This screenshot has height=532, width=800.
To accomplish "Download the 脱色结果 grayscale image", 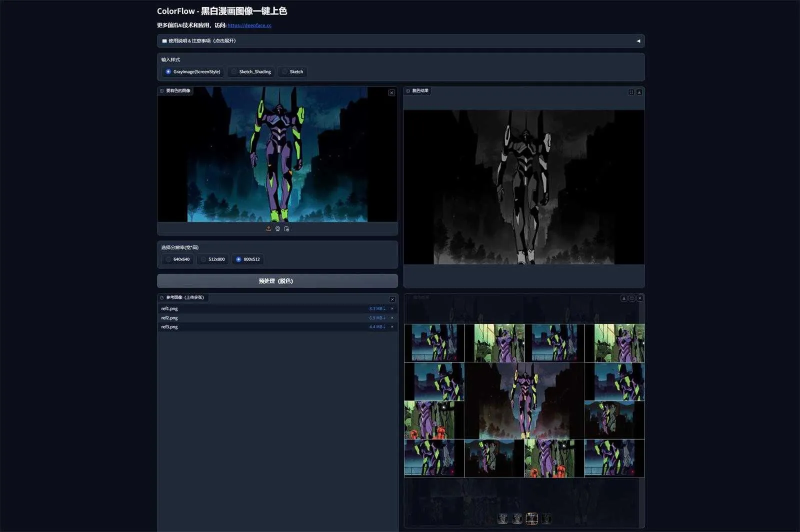I will point(639,92).
